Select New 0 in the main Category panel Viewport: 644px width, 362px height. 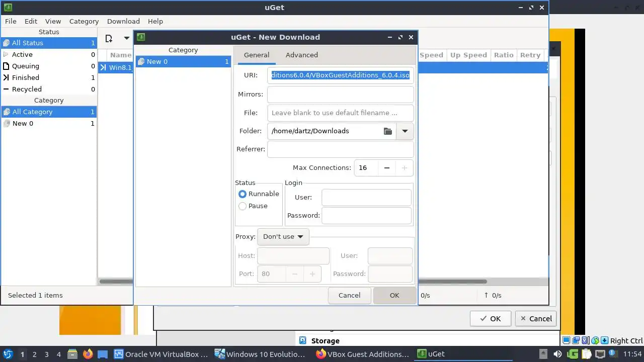coord(49,124)
